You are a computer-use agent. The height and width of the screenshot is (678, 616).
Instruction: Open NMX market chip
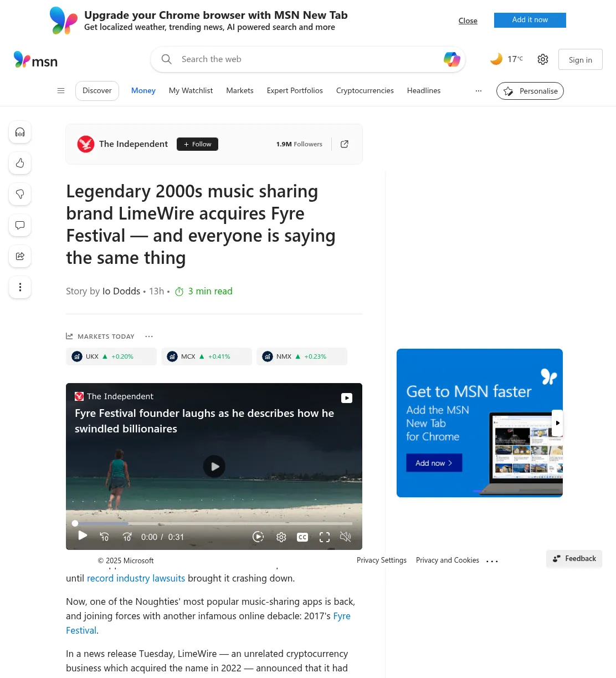click(302, 356)
